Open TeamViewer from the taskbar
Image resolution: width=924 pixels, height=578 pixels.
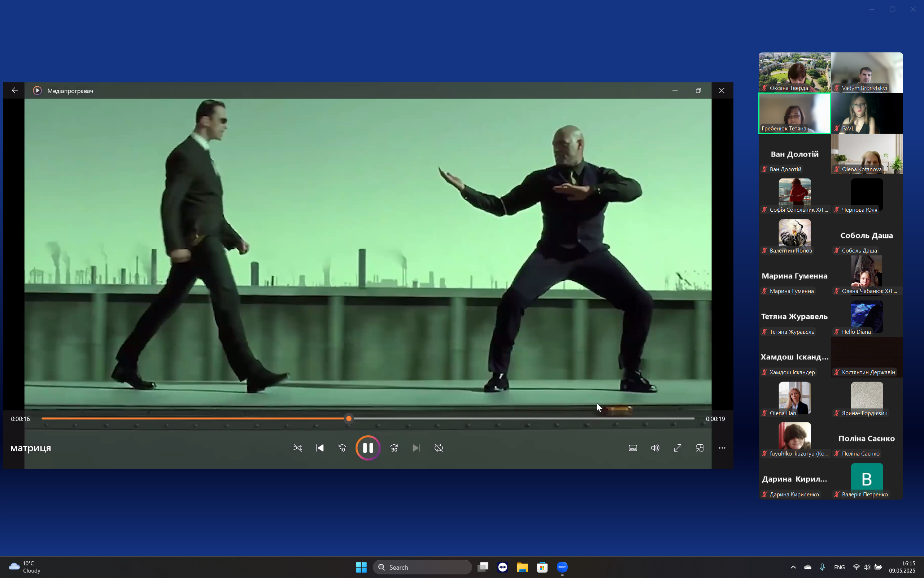pyautogui.click(x=503, y=567)
